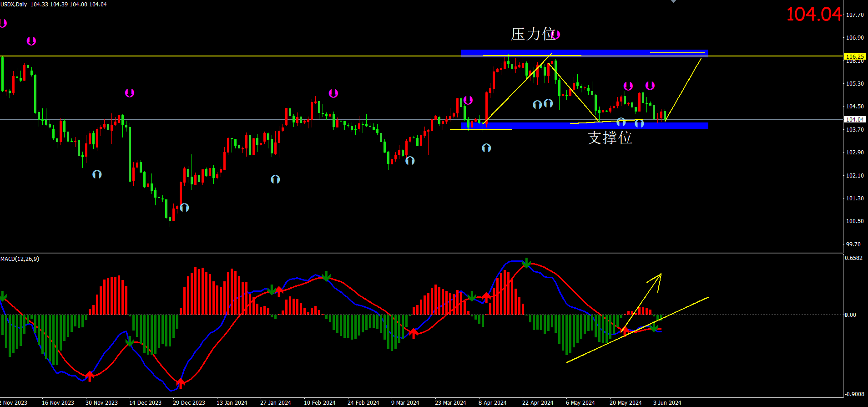The width and height of the screenshot is (868, 407).
Task: Select the blue up arrow in late January 2024
Action: point(275,179)
